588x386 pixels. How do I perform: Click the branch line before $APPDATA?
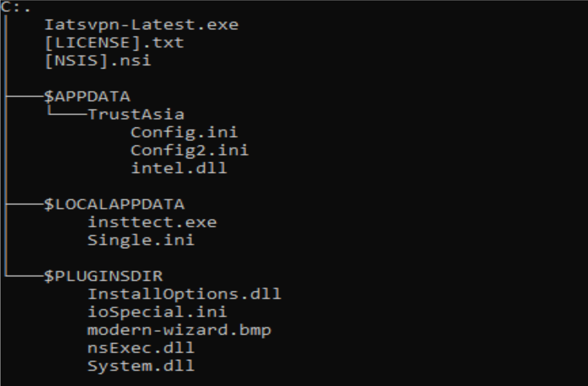[24, 96]
